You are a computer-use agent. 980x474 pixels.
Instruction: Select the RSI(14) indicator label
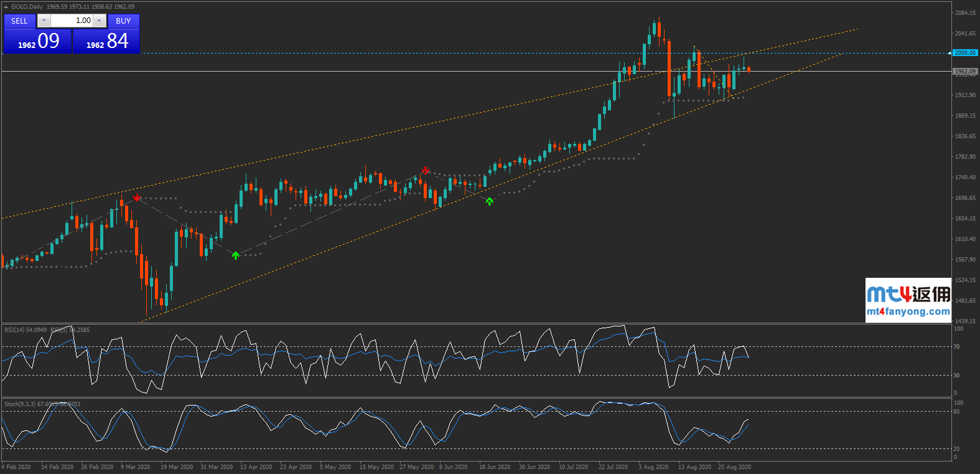tap(25, 330)
